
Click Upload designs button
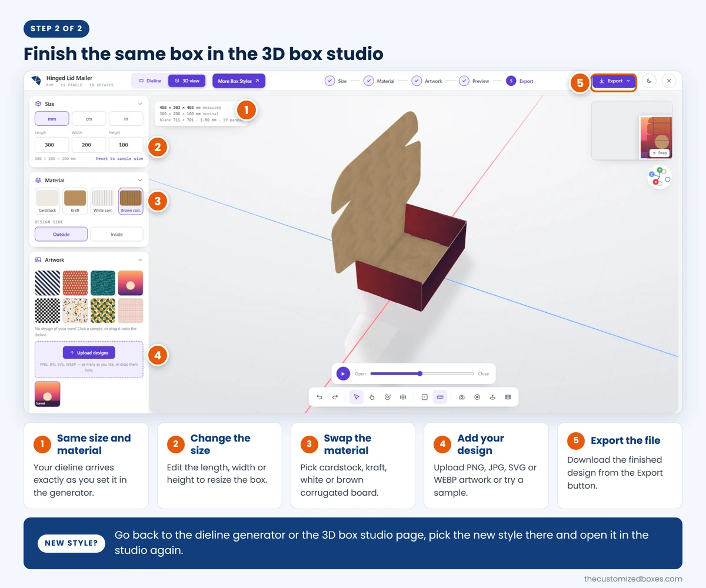[x=89, y=353]
